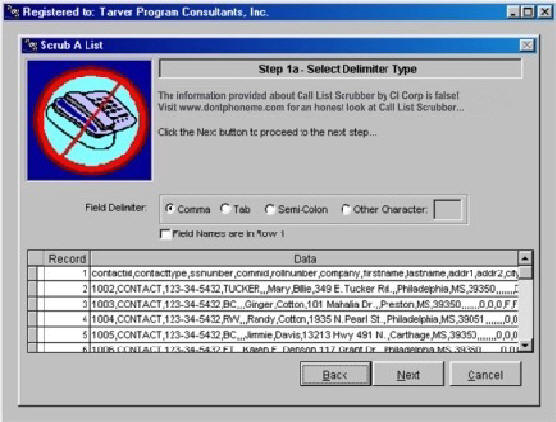The width and height of the screenshot is (556, 422).
Task: Go to the previous step with Back
Action: (x=335, y=374)
